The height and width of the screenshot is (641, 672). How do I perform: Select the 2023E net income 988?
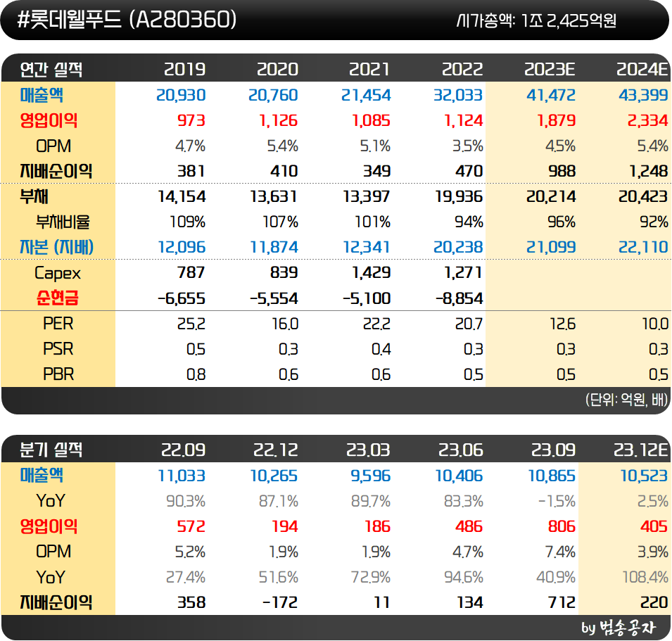pyautogui.click(x=562, y=172)
